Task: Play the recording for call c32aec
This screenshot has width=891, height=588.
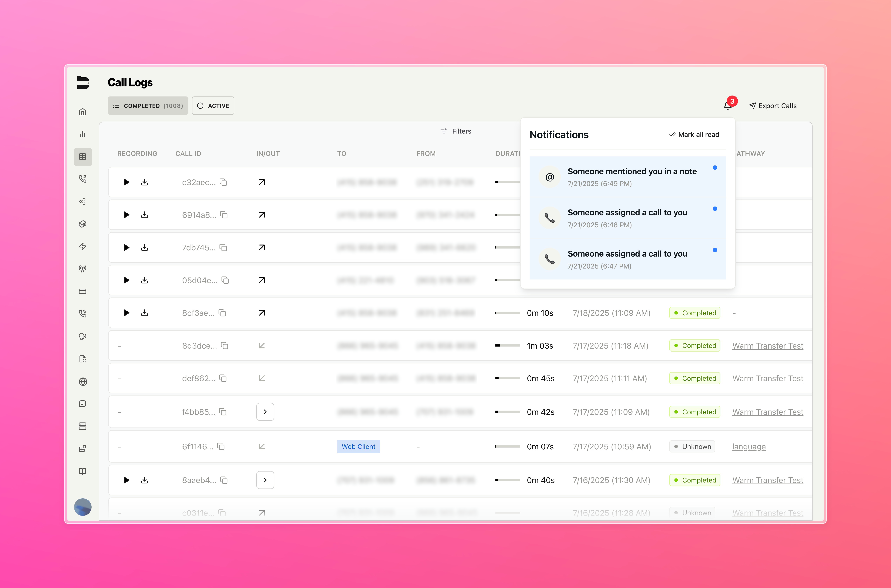Action: point(126,182)
